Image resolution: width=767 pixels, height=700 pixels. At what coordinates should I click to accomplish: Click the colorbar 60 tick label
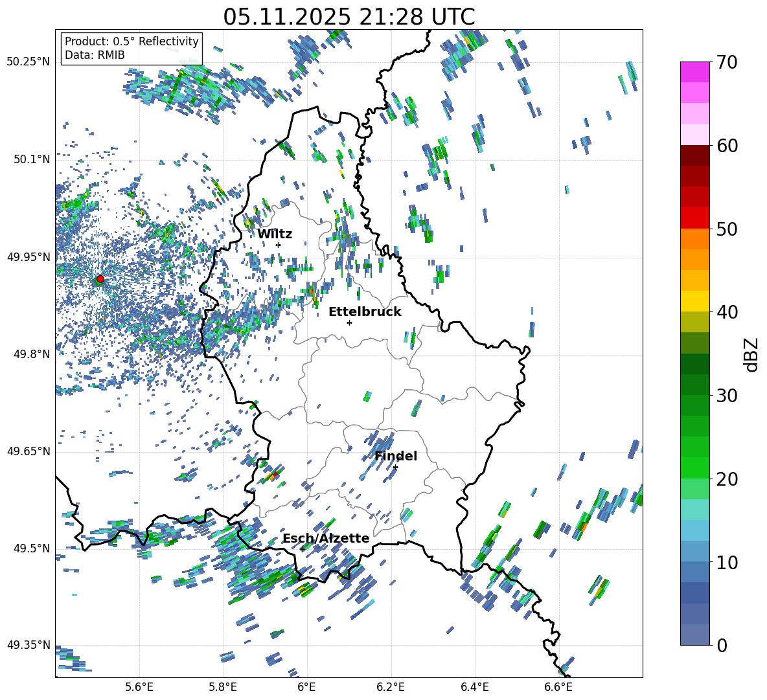(727, 146)
